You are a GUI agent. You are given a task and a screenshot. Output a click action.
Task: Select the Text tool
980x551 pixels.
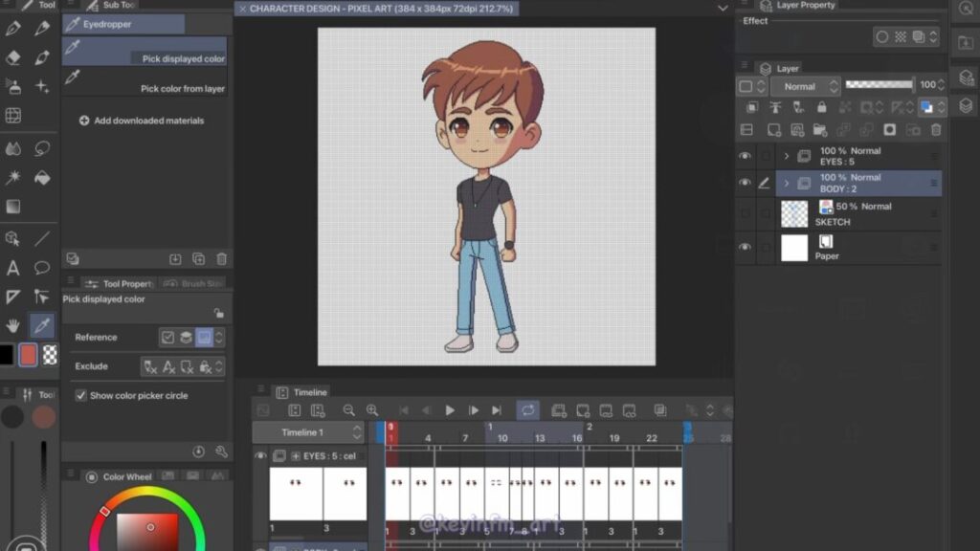[x=13, y=268]
